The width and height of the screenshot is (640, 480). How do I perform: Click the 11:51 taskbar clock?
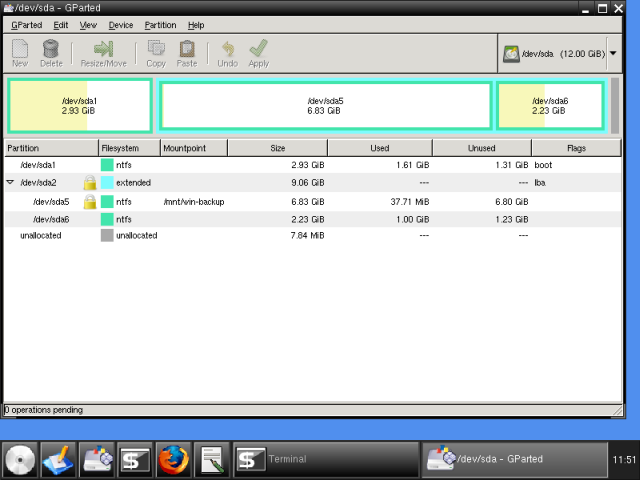[x=624, y=460]
